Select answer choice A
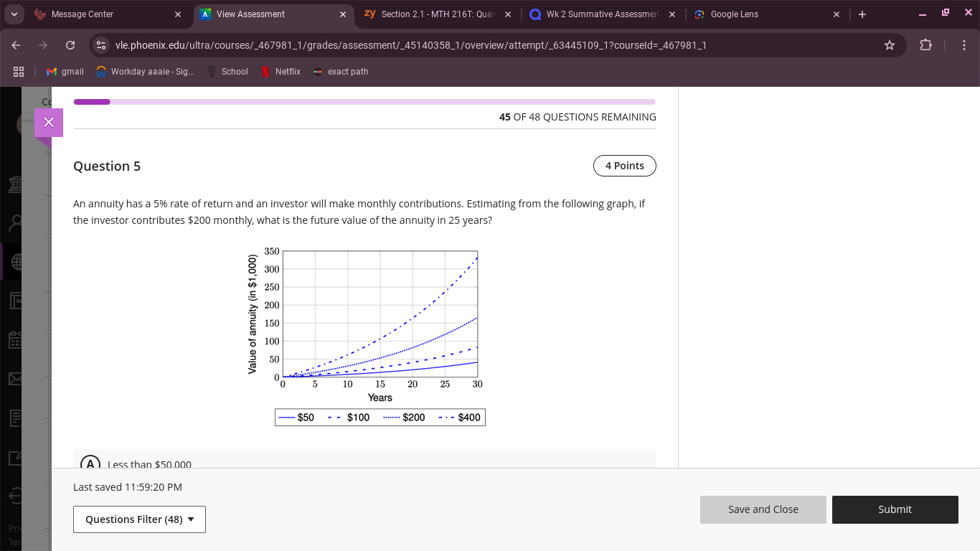Image resolution: width=980 pixels, height=551 pixels. [90, 464]
